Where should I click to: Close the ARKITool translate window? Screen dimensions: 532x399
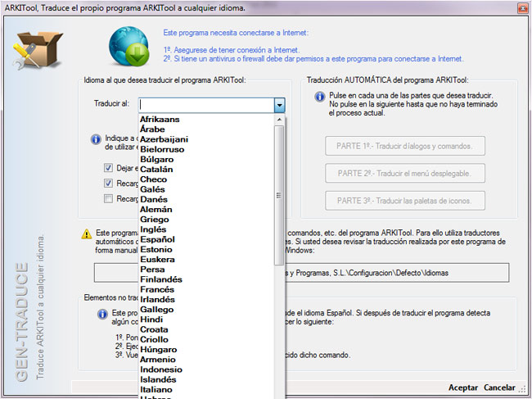(x=522, y=8)
